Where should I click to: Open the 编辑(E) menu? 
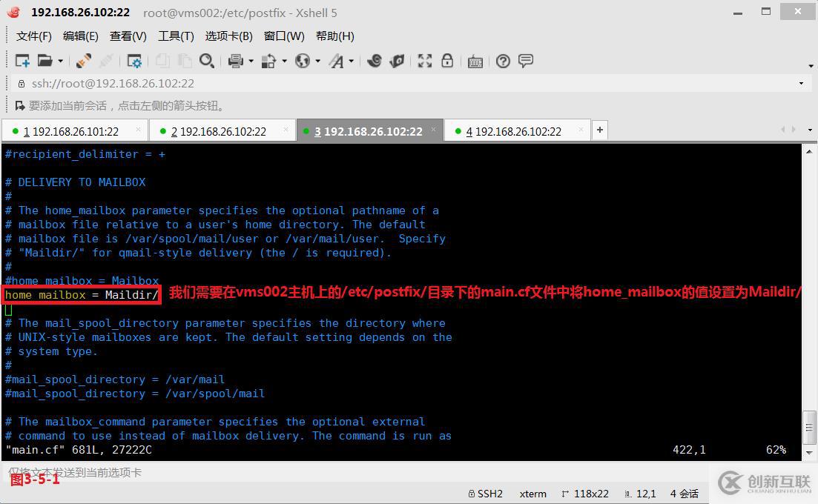[x=80, y=36]
